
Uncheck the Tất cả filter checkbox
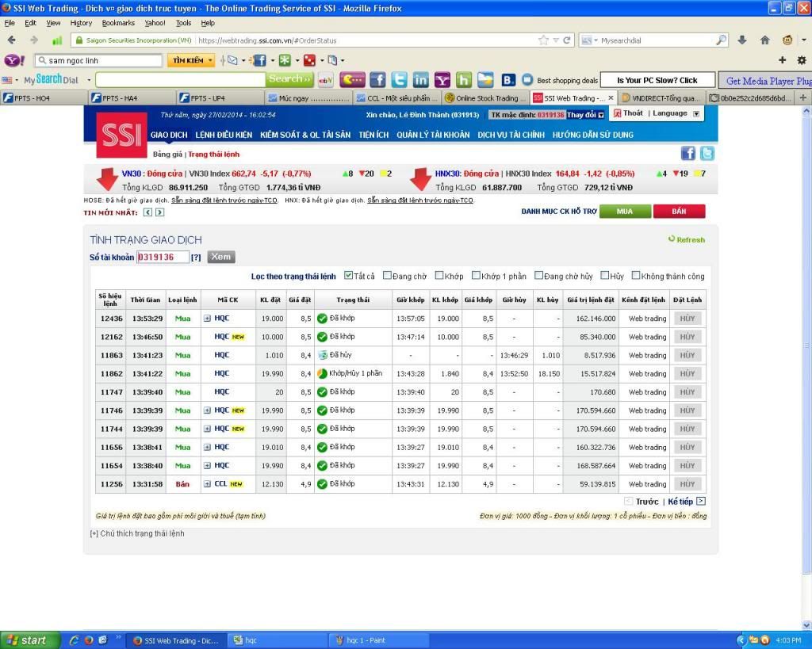348,276
